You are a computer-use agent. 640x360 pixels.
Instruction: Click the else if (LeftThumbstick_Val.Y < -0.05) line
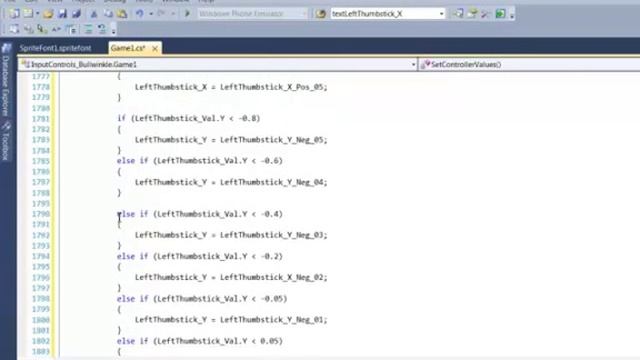(x=202, y=299)
